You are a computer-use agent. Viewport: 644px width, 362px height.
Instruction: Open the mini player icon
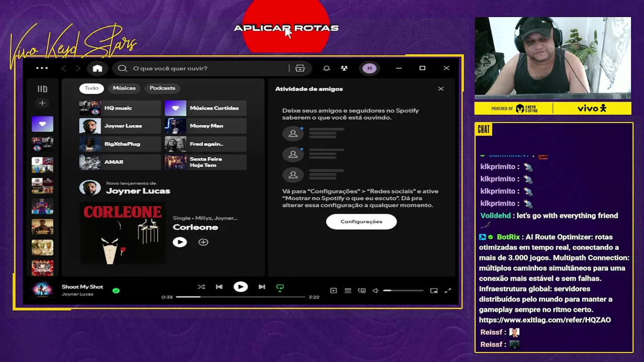(x=434, y=291)
